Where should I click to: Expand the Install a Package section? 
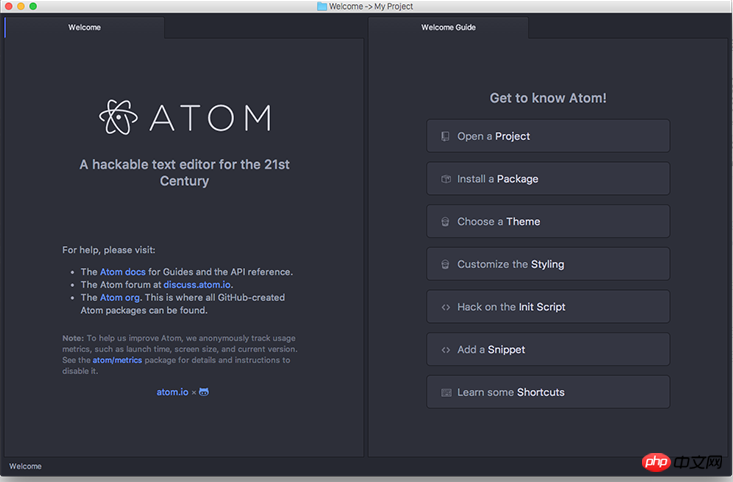point(548,179)
